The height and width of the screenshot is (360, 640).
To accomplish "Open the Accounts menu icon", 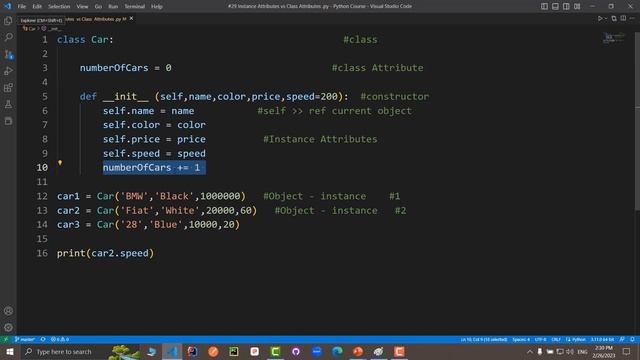I will coord(8,311).
